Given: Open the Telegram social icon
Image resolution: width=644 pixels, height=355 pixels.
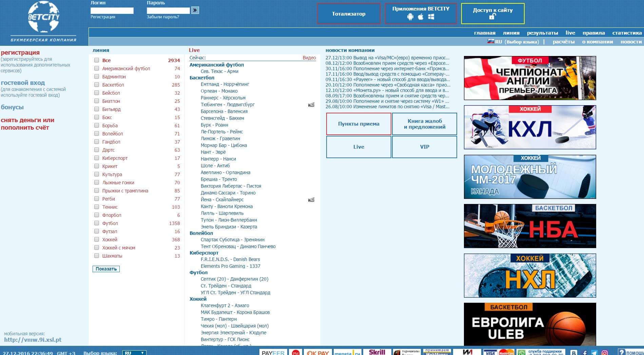Looking at the screenshot, I should [x=594, y=353].
